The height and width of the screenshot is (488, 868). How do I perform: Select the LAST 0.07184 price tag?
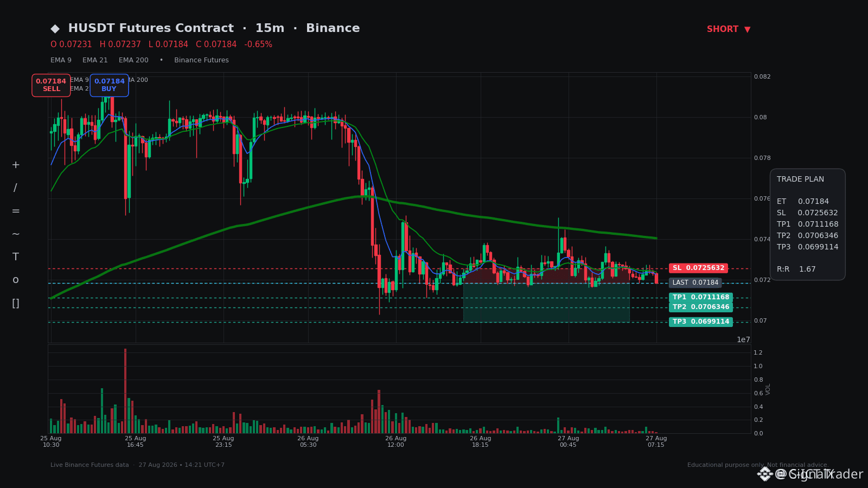point(695,283)
